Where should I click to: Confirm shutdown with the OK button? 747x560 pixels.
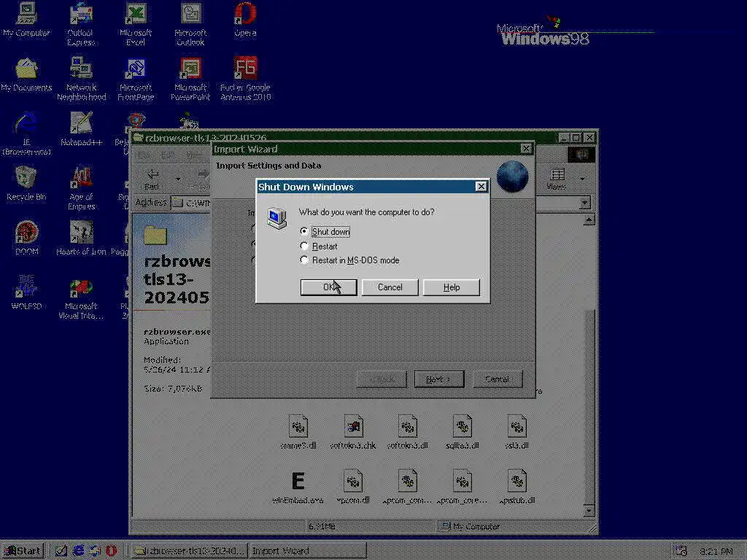click(328, 287)
